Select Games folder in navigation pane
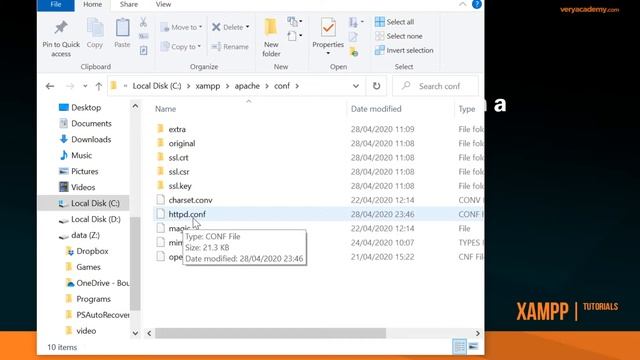The width and height of the screenshot is (640, 360). tap(88, 267)
